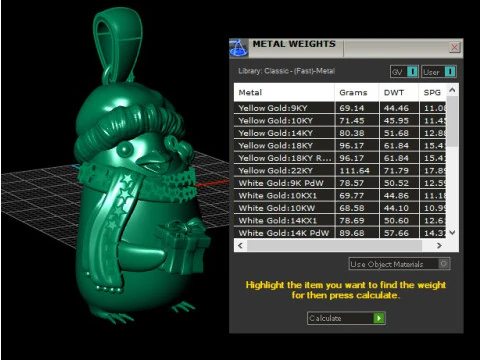
Task: Click the Calculate button
Action: [346, 318]
